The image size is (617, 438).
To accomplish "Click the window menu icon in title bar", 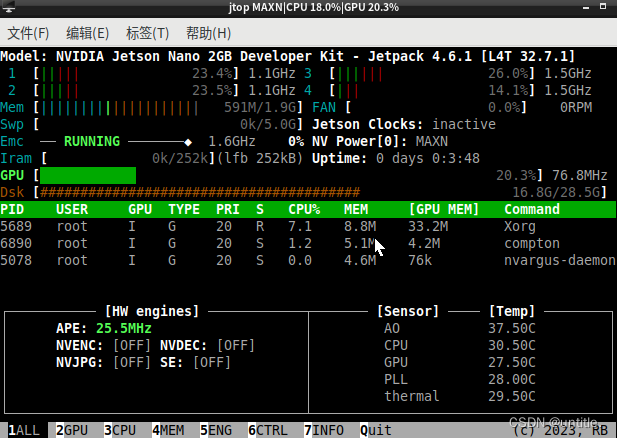I will point(8,7).
